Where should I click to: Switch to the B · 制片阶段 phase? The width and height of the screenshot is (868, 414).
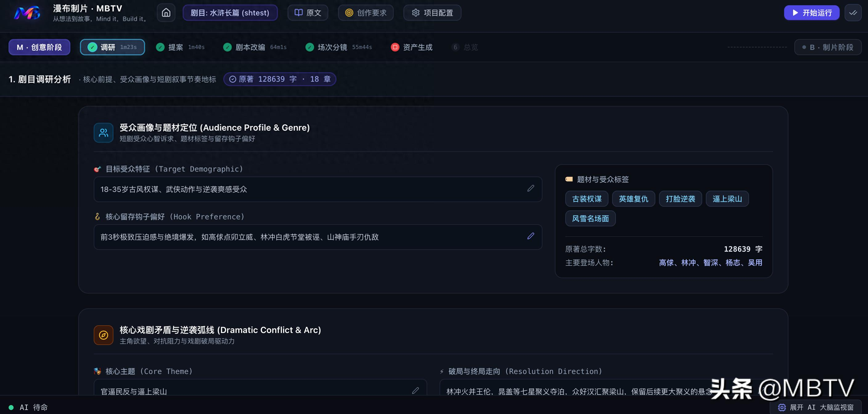point(828,47)
